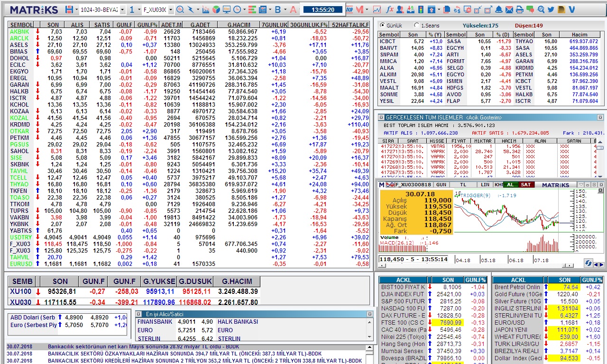
Task: Click the GUN period tab in chart
Action: (441, 184)
